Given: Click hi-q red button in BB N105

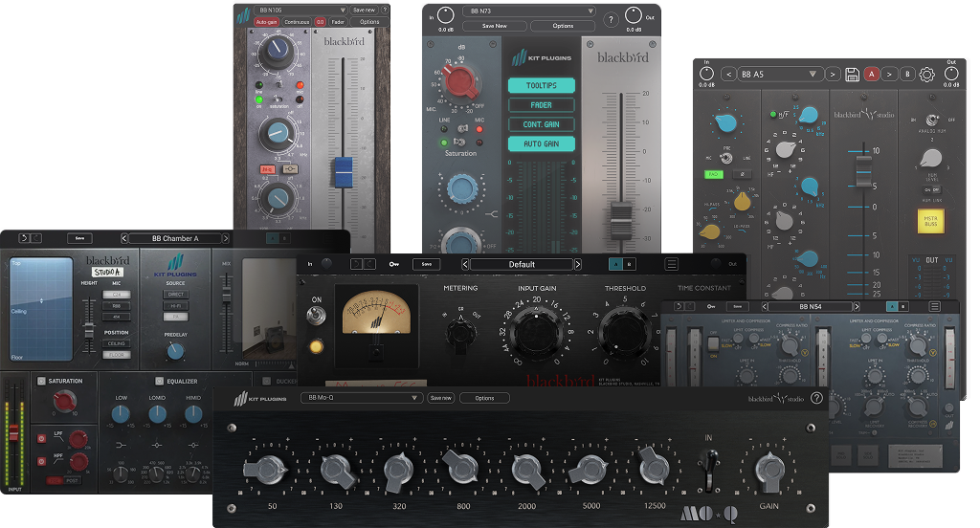Looking at the screenshot, I should pyautogui.click(x=267, y=168).
